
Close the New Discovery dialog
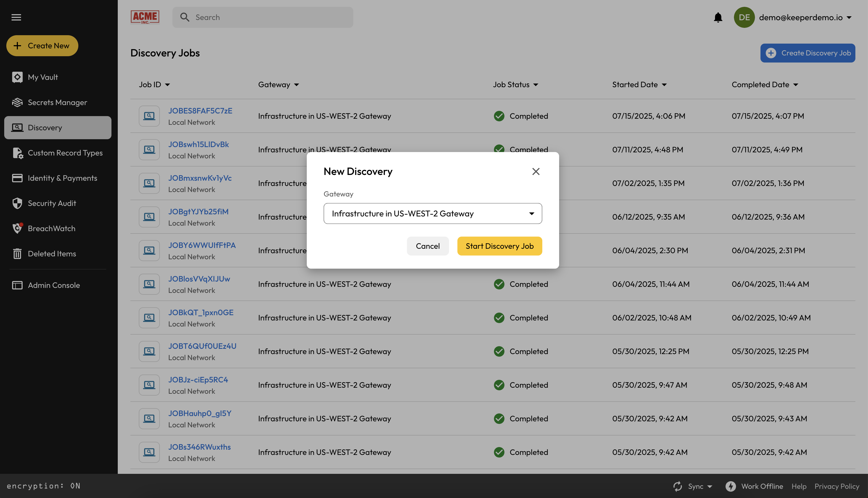[536, 171]
